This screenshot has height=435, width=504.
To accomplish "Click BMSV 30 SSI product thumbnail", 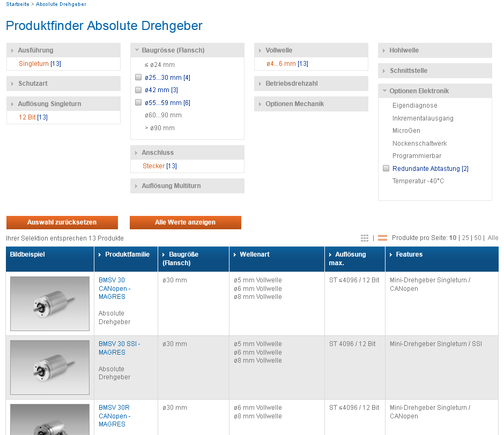I will pyautogui.click(x=50, y=367).
